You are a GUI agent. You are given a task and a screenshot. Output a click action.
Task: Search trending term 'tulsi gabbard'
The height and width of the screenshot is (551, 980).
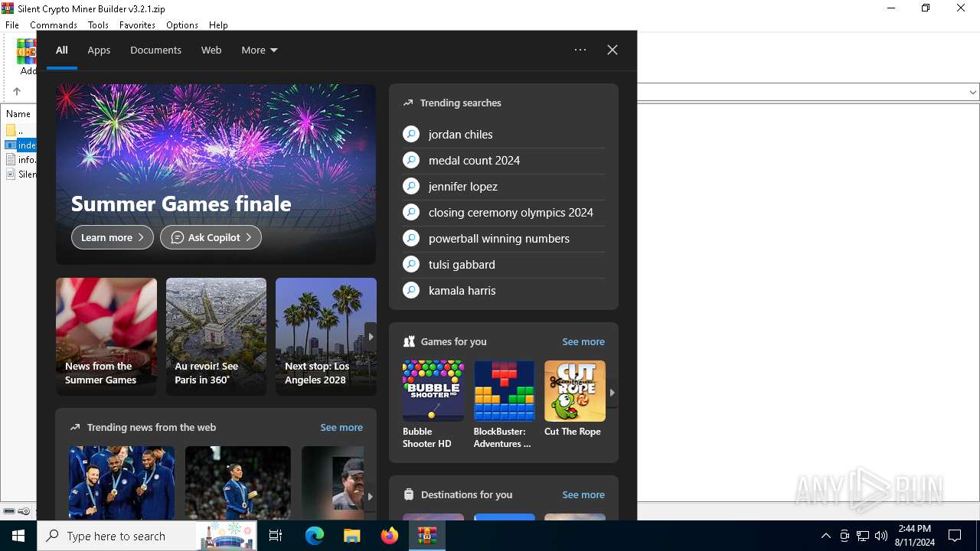tap(504, 264)
